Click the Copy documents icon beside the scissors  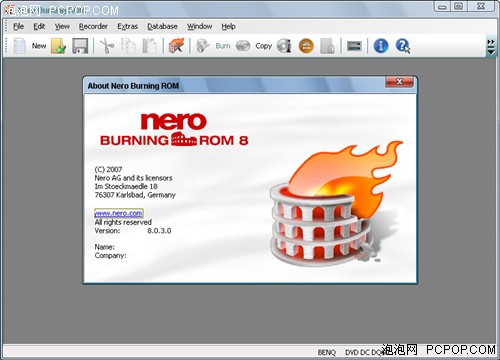tap(128, 46)
